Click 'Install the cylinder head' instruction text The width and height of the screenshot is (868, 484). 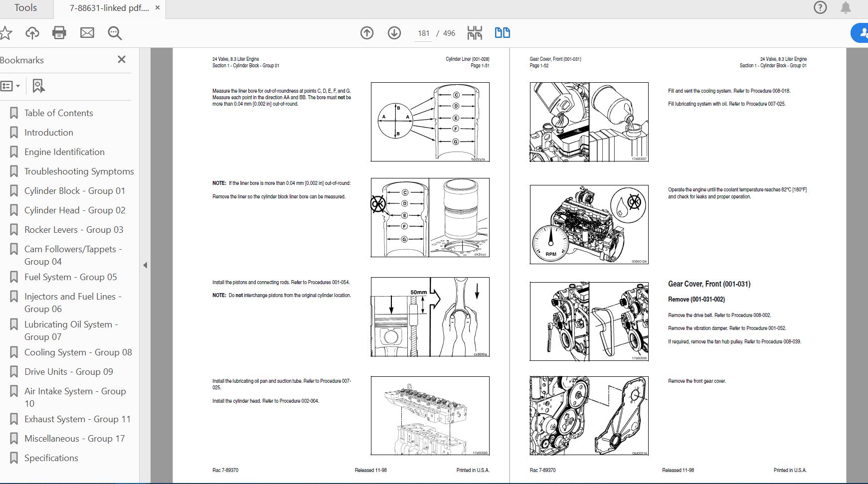(266, 401)
